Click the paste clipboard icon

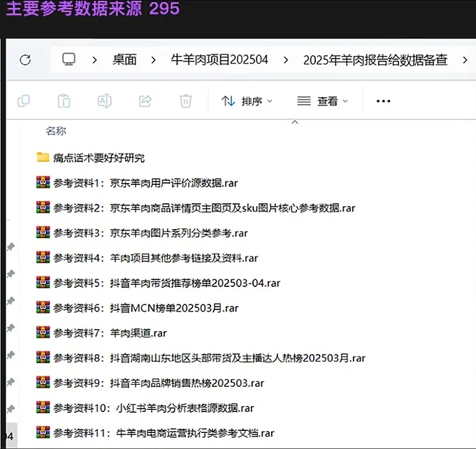64,101
